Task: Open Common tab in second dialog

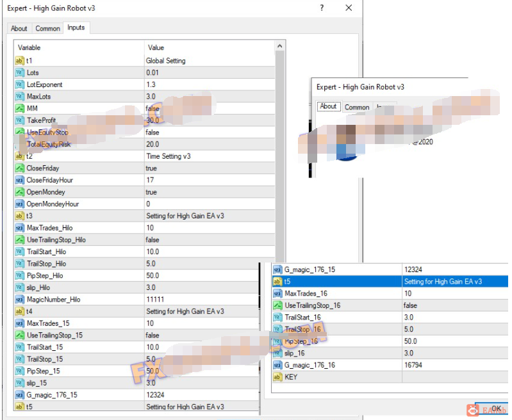Action: 357,107
